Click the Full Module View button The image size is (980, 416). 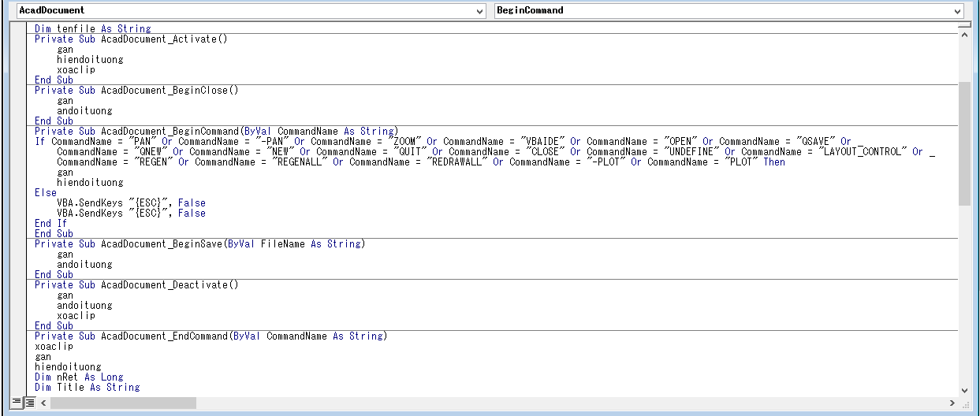[x=29, y=403]
